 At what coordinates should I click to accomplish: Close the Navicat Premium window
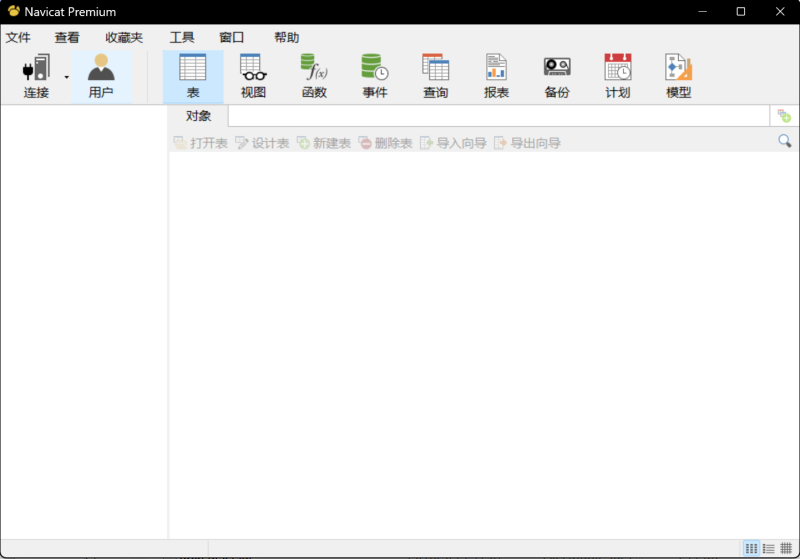point(780,11)
